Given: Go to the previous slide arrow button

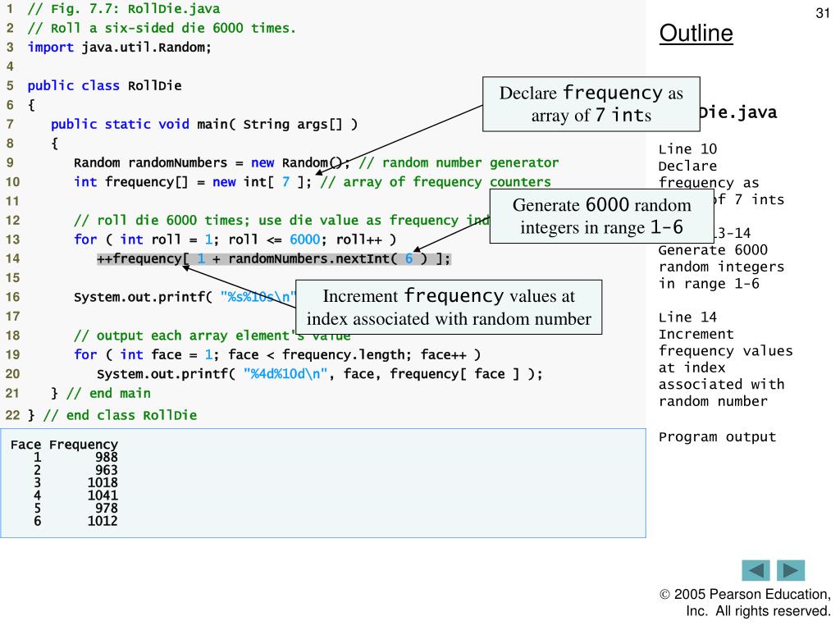Looking at the screenshot, I should (x=756, y=570).
